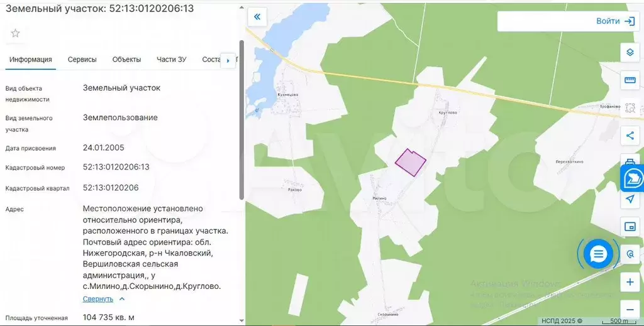Click the Кузнецово label on map
Viewport: 644px width, 326px height.
(288, 95)
